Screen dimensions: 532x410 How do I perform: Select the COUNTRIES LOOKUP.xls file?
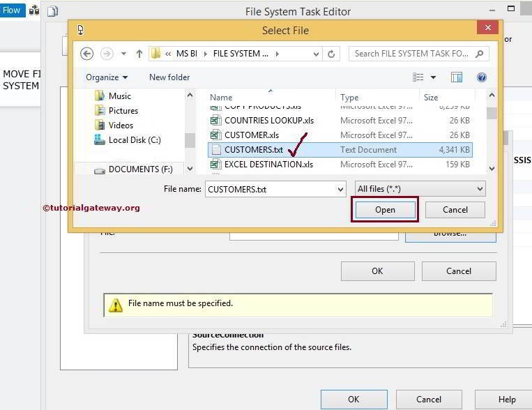340,121
